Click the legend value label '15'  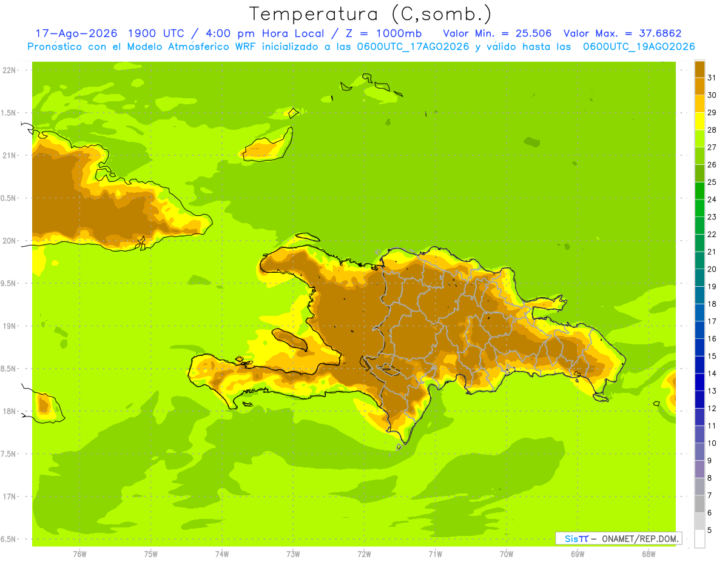coord(712,356)
